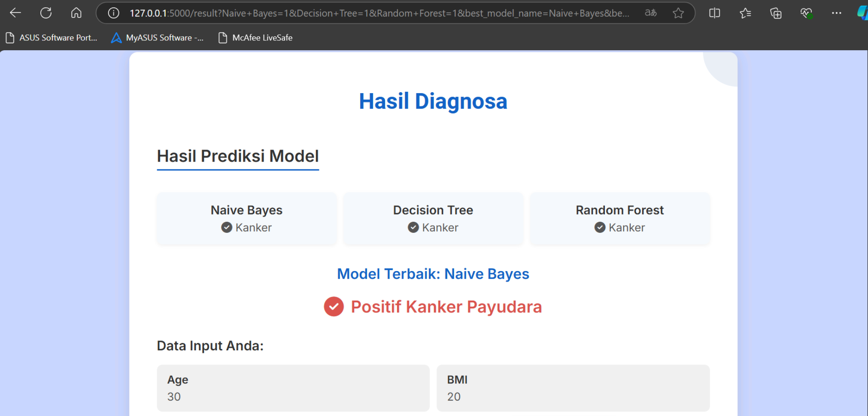Open browser Settings and more menu
The width and height of the screenshot is (868, 416).
[x=836, y=13]
